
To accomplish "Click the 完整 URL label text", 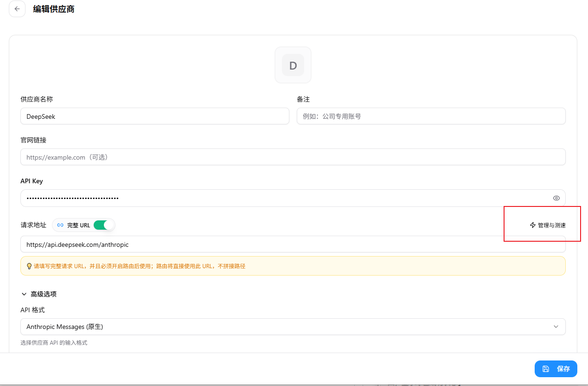I will tap(79, 225).
